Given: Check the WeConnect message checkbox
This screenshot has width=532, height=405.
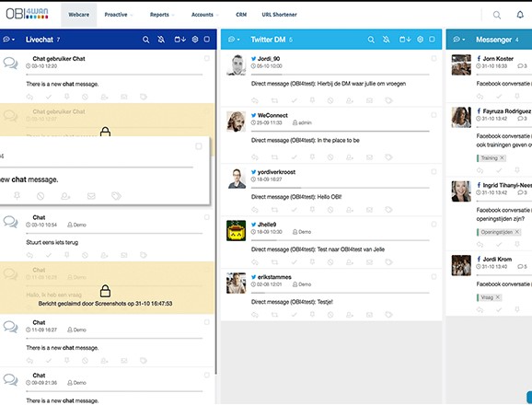Looking at the screenshot, I should click(434, 115).
